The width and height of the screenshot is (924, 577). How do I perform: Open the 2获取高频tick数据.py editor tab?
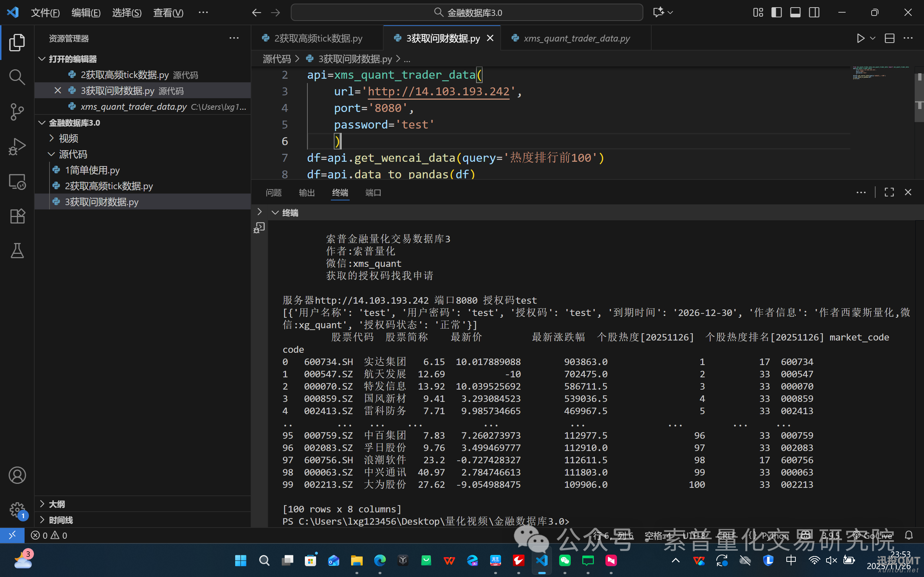[x=318, y=38]
